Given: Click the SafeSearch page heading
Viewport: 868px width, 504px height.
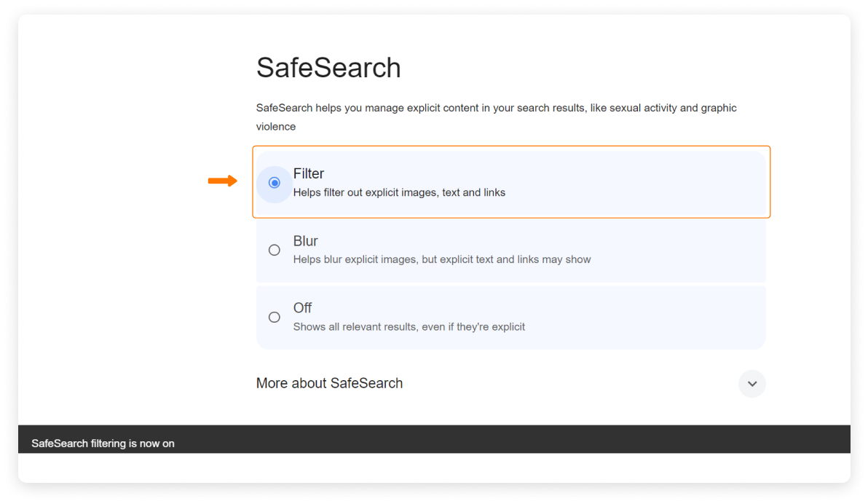Looking at the screenshot, I should [x=328, y=67].
